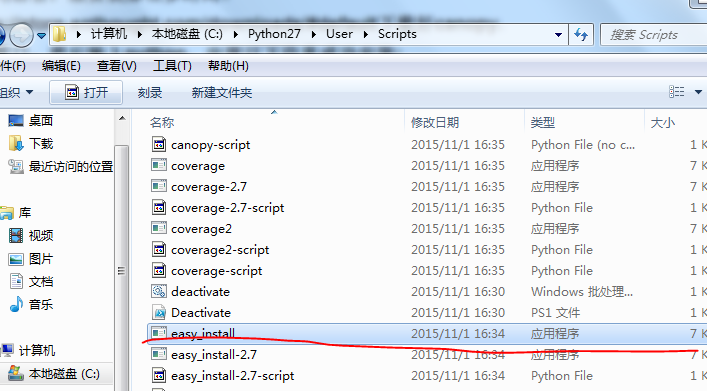Open 桌面 desktop icon in sidebar

pos(16,120)
